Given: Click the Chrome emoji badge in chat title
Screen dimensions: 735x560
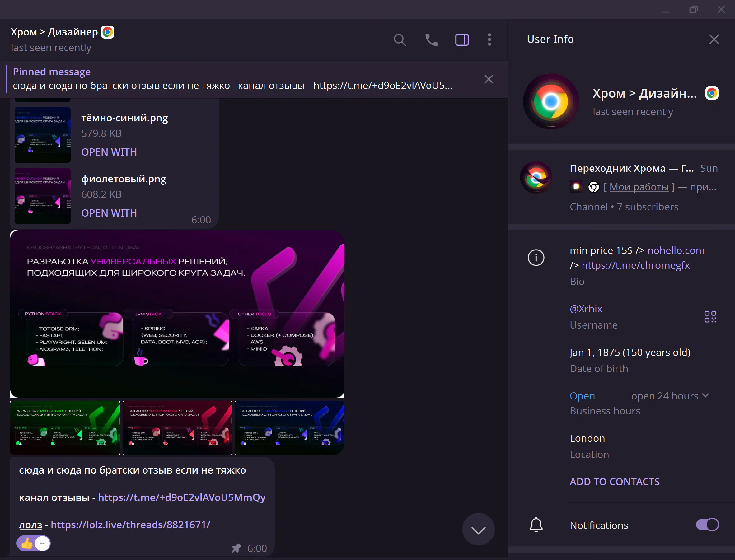Looking at the screenshot, I should [x=108, y=32].
